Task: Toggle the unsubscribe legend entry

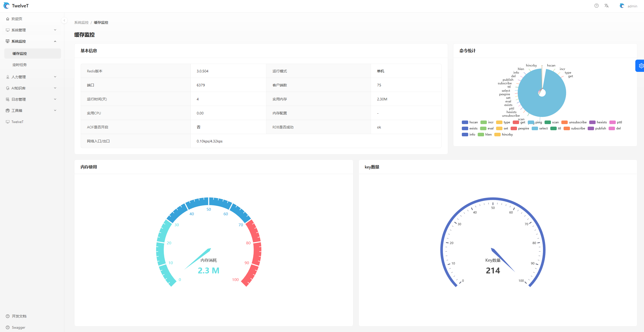Action: point(574,122)
